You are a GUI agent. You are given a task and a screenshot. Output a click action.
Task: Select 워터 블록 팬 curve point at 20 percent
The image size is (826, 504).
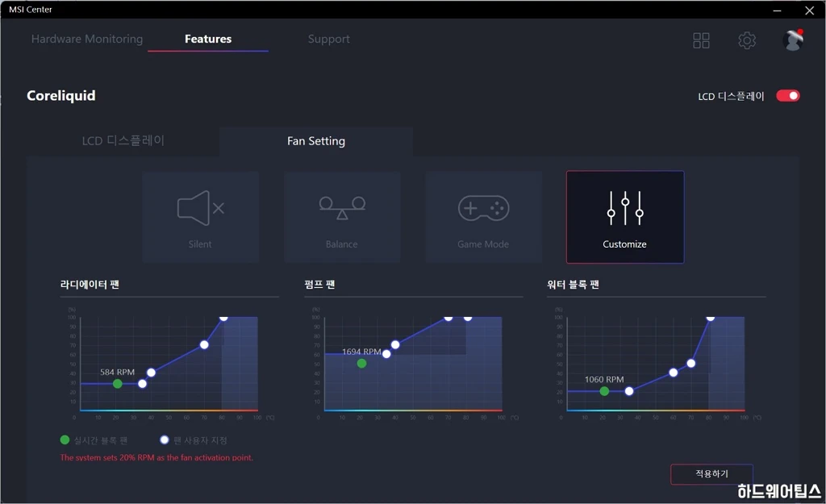point(629,391)
